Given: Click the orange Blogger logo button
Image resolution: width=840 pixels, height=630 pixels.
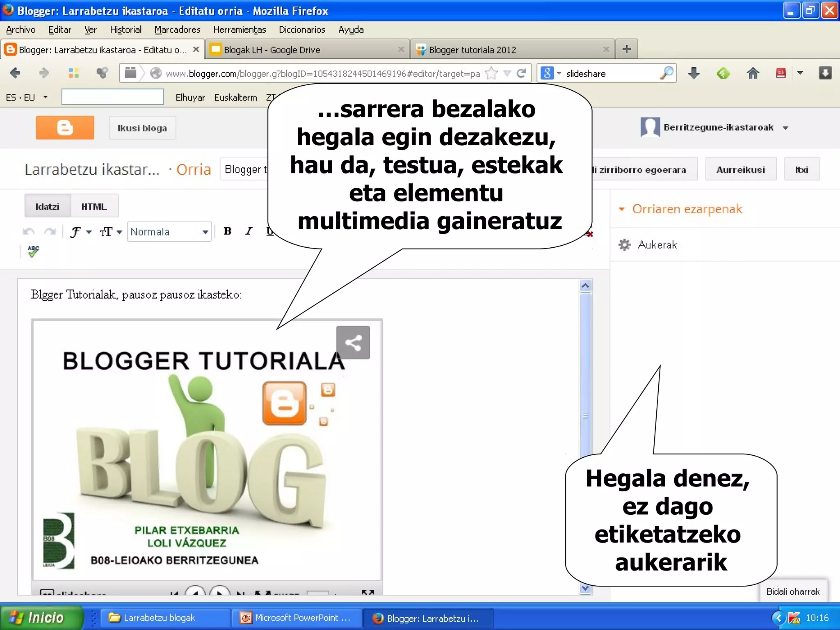Looking at the screenshot, I should coord(65,128).
